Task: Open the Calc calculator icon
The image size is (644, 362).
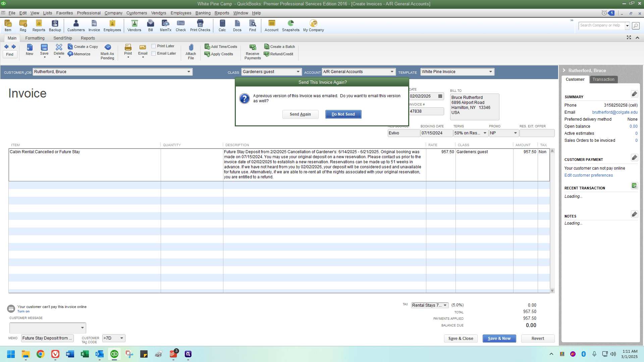Action: click(222, 25)
